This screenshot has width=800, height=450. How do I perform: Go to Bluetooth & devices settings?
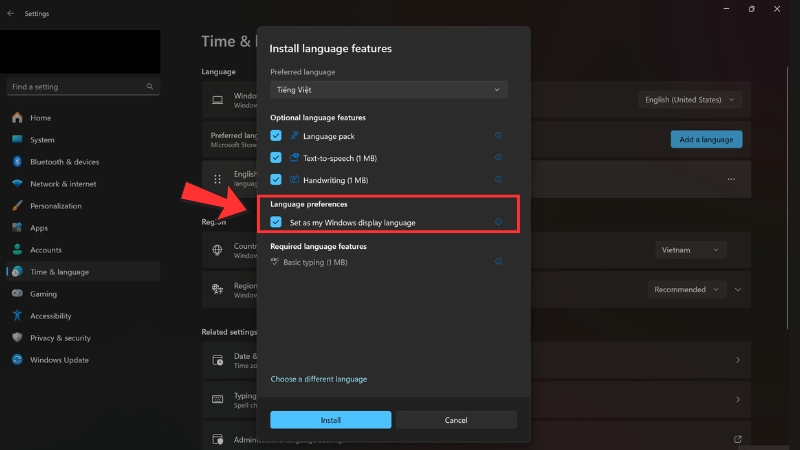click(64, 162)
